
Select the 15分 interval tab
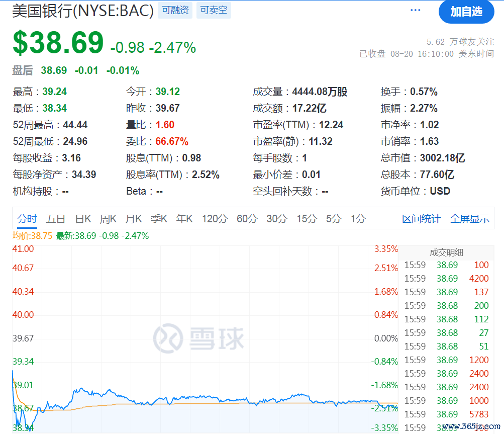[307, 219]
